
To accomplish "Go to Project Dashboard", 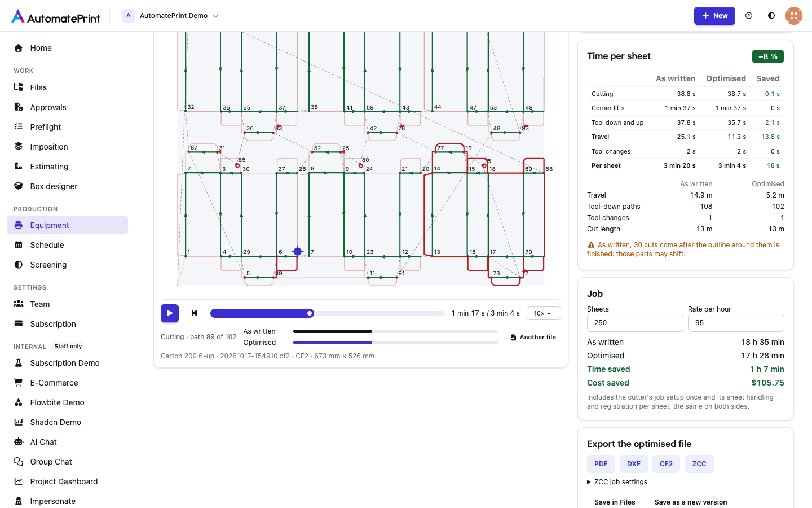I will [x=68, y=481].
